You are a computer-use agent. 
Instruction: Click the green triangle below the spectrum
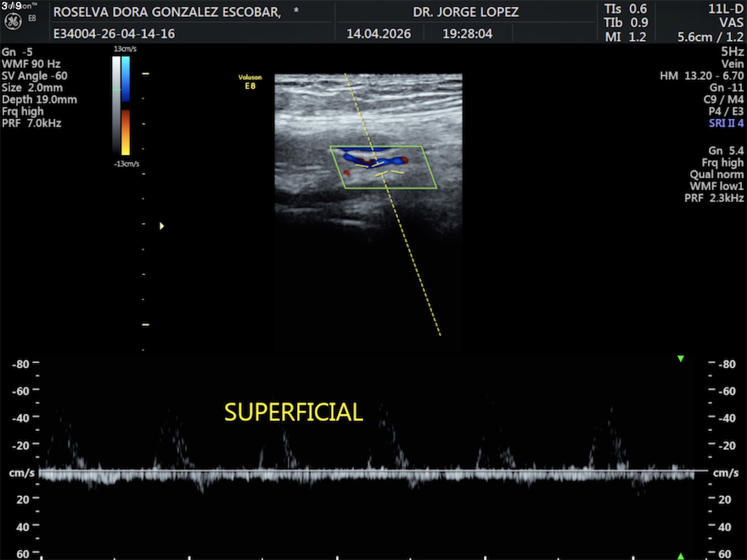click(x=681, y=556)
